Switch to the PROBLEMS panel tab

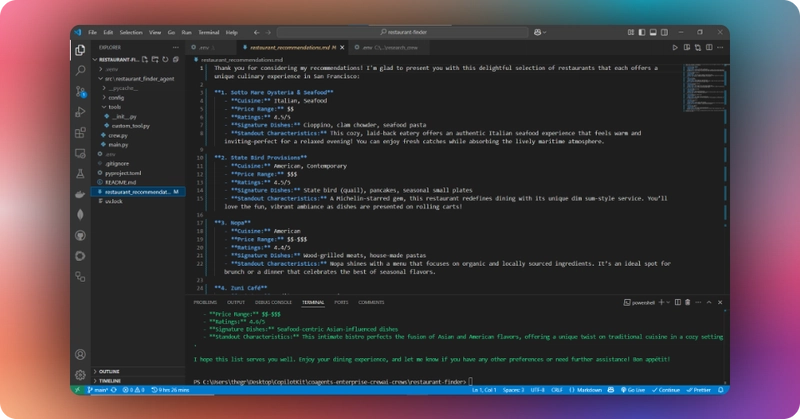[x=205, y=302]
